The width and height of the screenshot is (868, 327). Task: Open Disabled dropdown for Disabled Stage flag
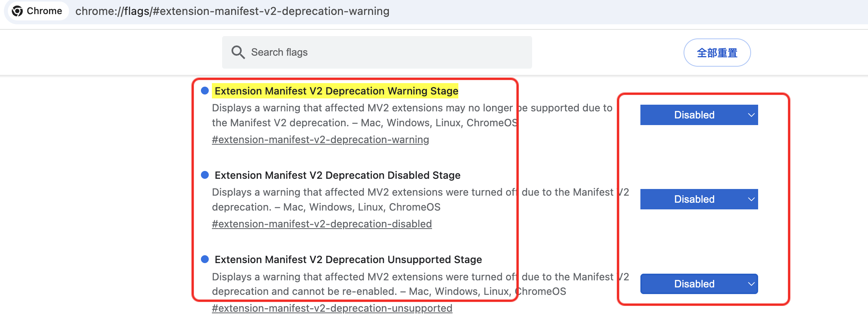(699, 199)
